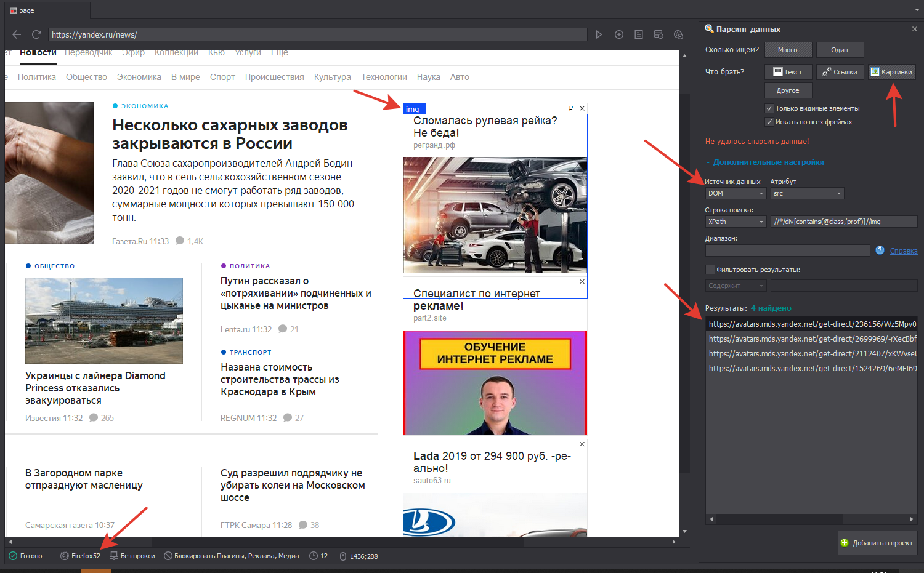This screenshot has width=924, height=573.
Task: Open the Блокировать Плагины, Реклама, Медиа setting
Action: [231, 556]
